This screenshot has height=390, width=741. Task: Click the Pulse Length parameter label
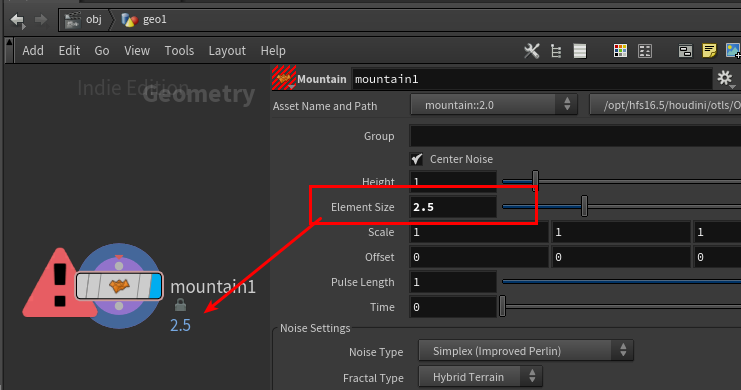pyautogui.click(x=362, y=282)
